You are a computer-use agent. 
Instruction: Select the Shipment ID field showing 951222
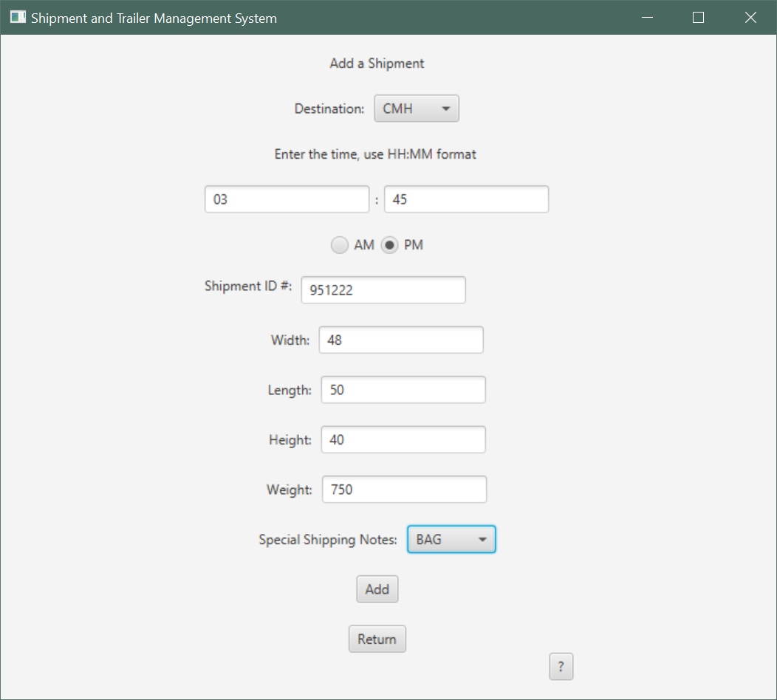pos(383,289)
